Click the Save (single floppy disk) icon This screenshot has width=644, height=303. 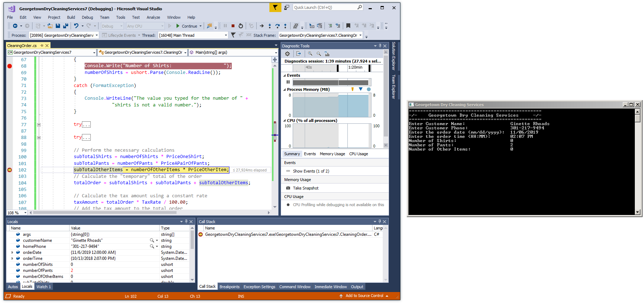[x=58, y=26]
